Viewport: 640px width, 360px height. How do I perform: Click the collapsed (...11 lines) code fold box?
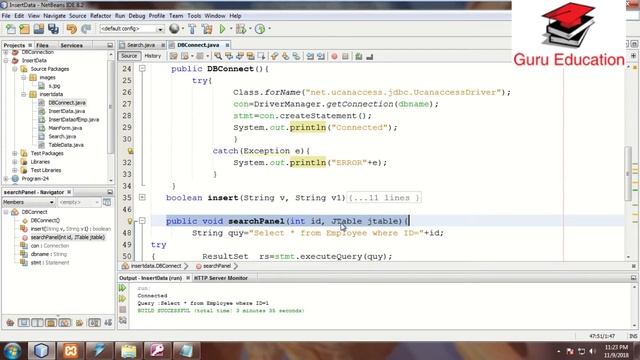pos(384,198)
